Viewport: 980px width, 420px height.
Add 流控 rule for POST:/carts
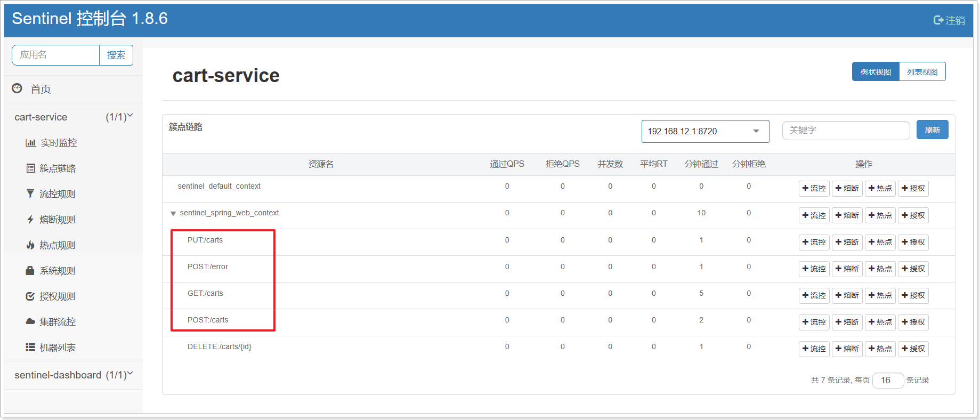point(814,322)
